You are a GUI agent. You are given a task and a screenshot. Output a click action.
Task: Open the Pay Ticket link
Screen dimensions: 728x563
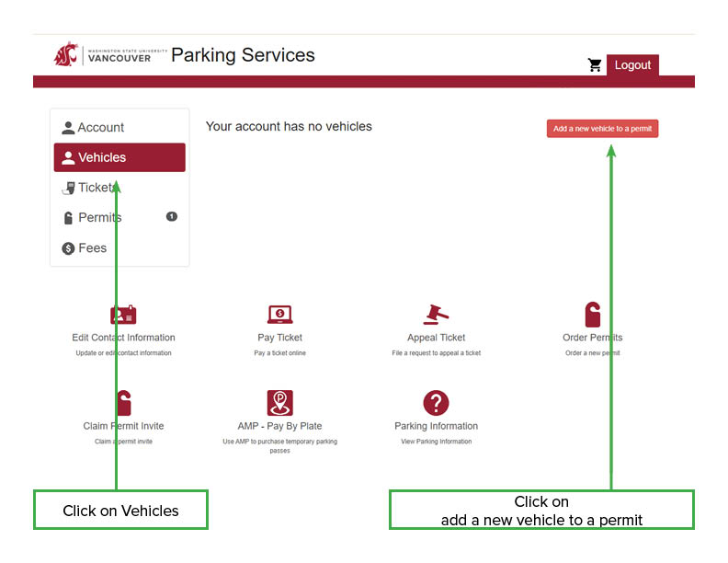pos(280,338)
